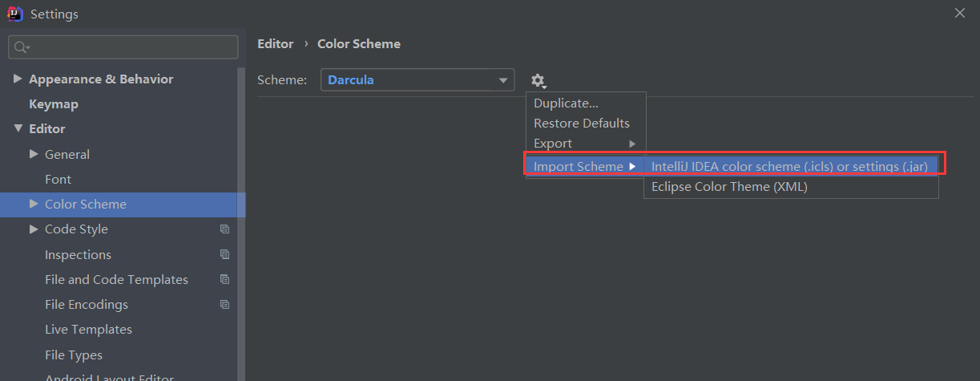Open the Keymap settings page

click(54, 104)
